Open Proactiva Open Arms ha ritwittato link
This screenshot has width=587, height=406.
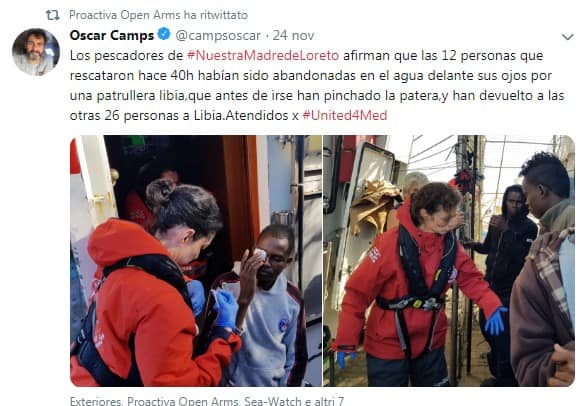tap(158, 15)
